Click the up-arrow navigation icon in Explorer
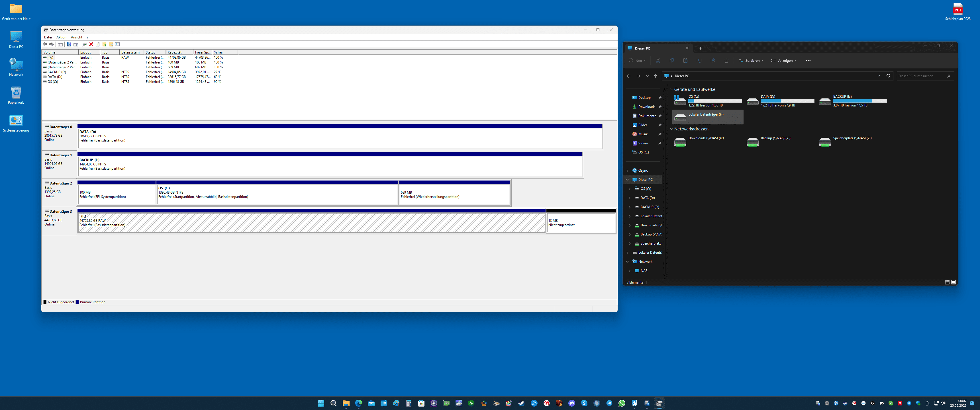Image resolution: width=980 pixels, height=410 pixels. [656, 76]
